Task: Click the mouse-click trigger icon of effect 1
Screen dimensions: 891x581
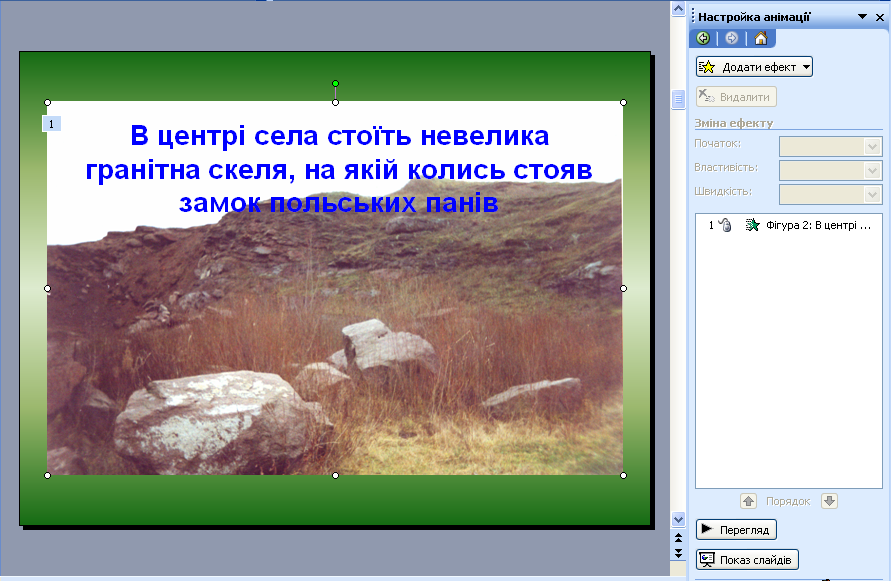Action: tap(725, 225)
